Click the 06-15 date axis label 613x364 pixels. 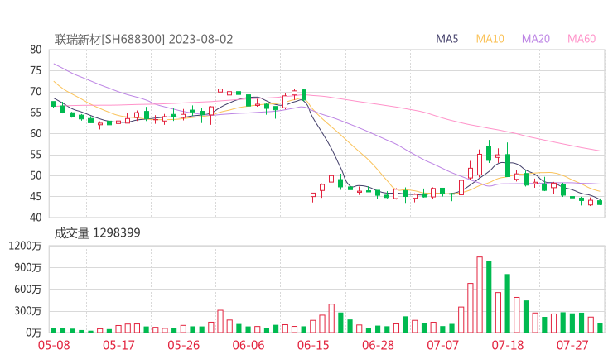pyautogui.click(x=313, y=345)
